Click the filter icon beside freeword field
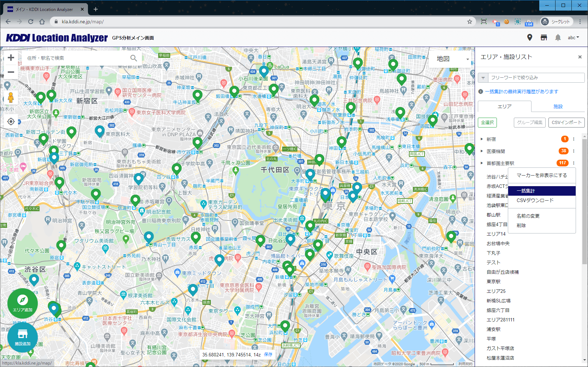Image resolution: width=588 pixels, height=367 pixels. click(483, 78)
